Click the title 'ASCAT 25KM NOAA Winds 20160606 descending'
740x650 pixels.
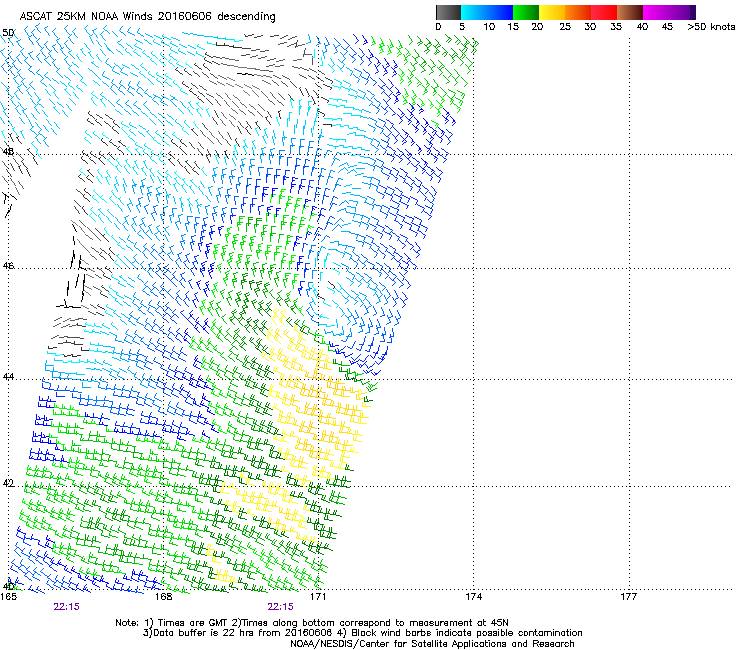(147, 17)
